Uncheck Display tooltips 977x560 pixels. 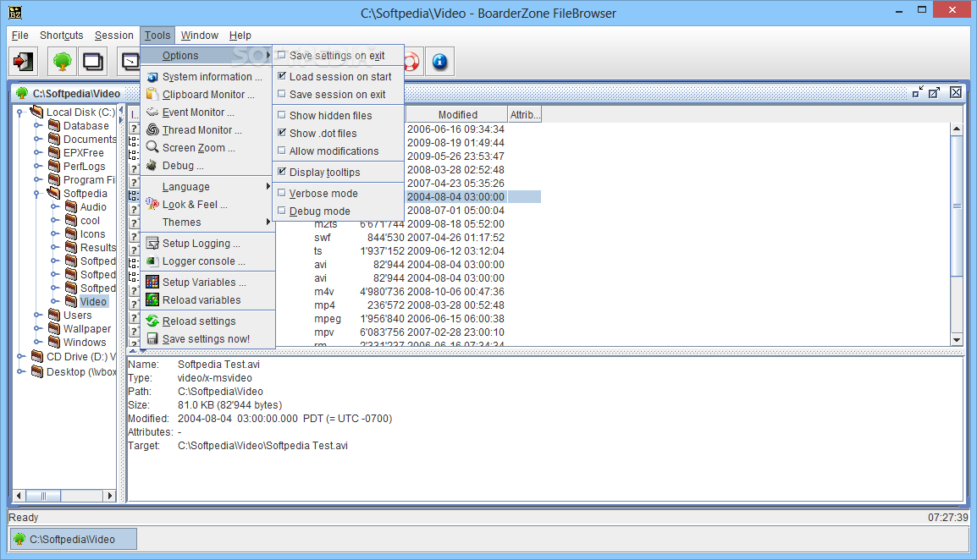(x=339, y=173)
